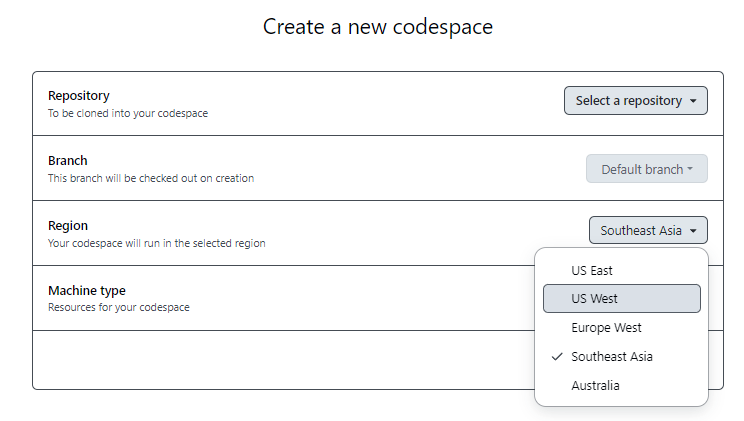Click the bold Branch label

pos(68,161)
